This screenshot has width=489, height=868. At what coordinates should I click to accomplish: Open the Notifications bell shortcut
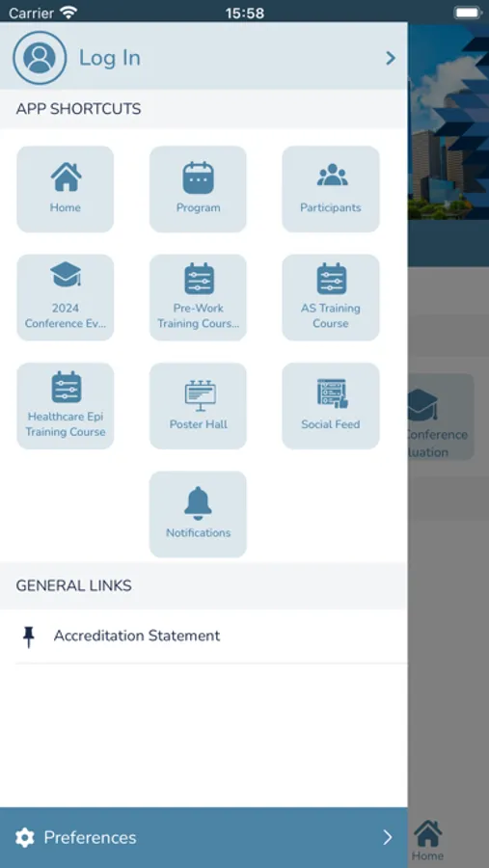coord(198,514)
